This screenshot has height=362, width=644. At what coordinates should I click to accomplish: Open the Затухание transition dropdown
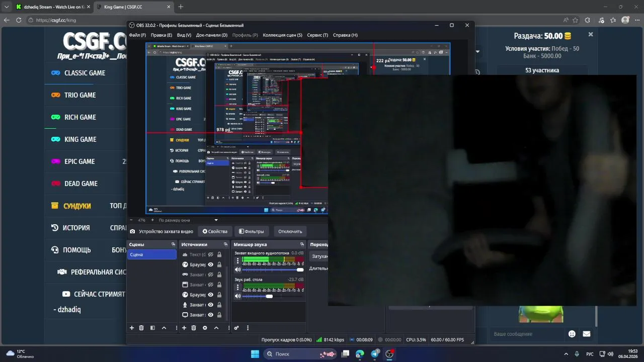[319, 256]
